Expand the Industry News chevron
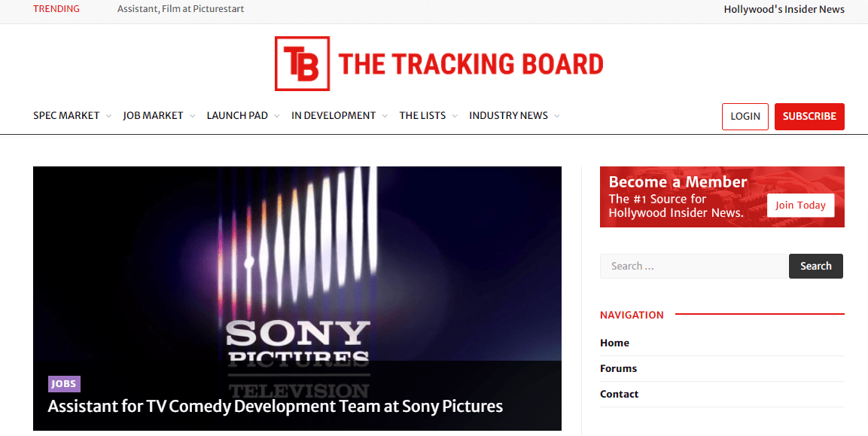This screenshot has width=868, height=436. (x=557, y=116)
